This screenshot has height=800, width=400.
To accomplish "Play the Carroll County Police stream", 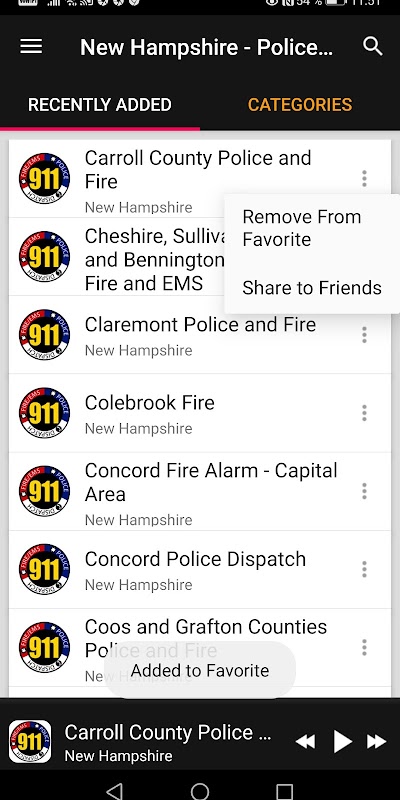I will tap(342, 741).
